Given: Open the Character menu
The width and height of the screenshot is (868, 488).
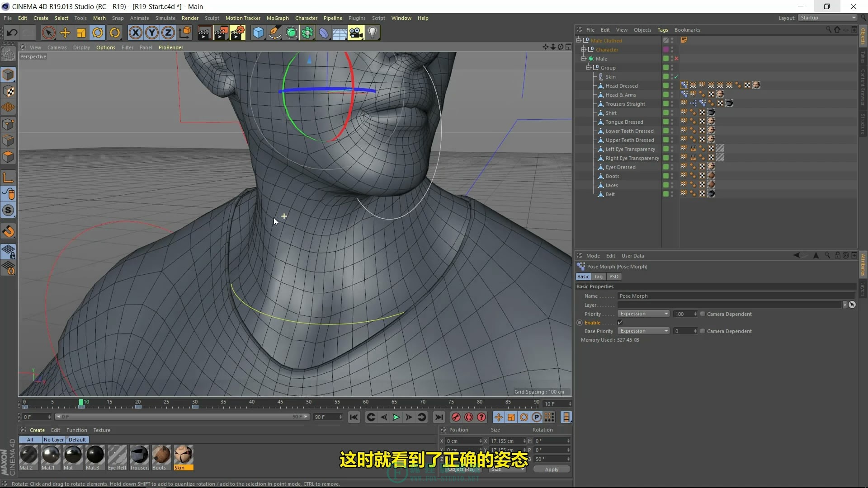Looking at the screenshot, I should click(306, 18).
